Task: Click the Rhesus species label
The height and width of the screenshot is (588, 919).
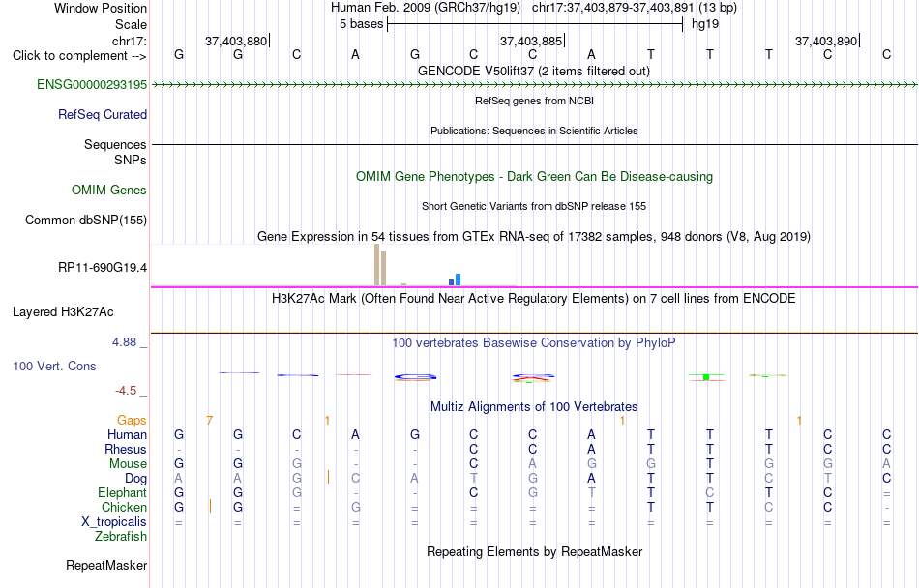Action: coord(126,450)
